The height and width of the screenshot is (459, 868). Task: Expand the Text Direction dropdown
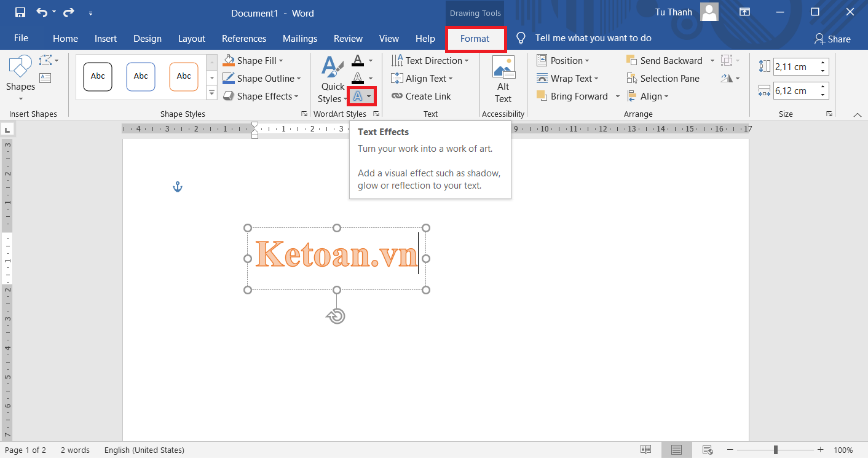coord(467,61)
